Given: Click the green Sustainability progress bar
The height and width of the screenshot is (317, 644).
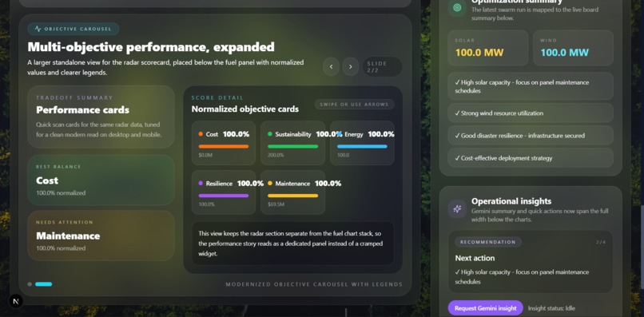Looking at the screenshot, I should click(293, 147).
